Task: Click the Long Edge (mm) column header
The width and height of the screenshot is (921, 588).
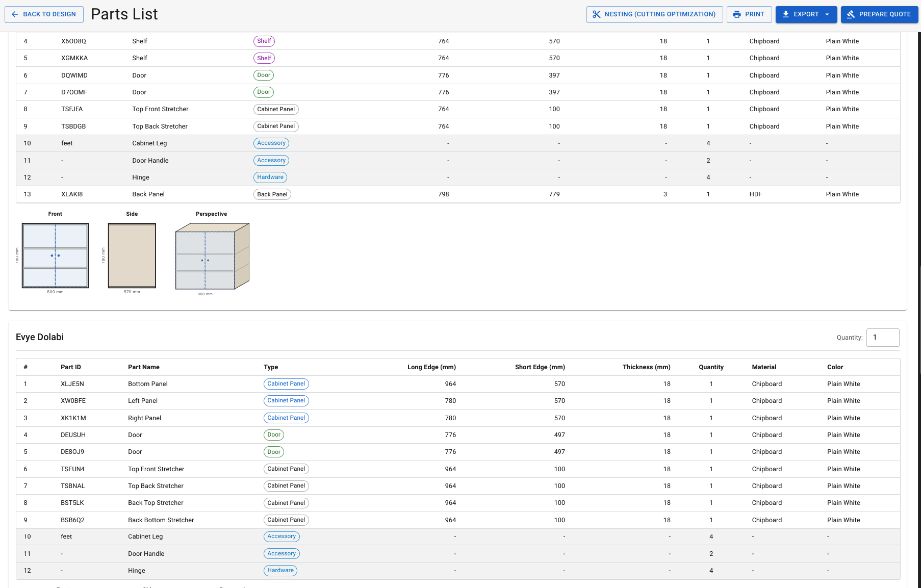Action: click(431, 367)
